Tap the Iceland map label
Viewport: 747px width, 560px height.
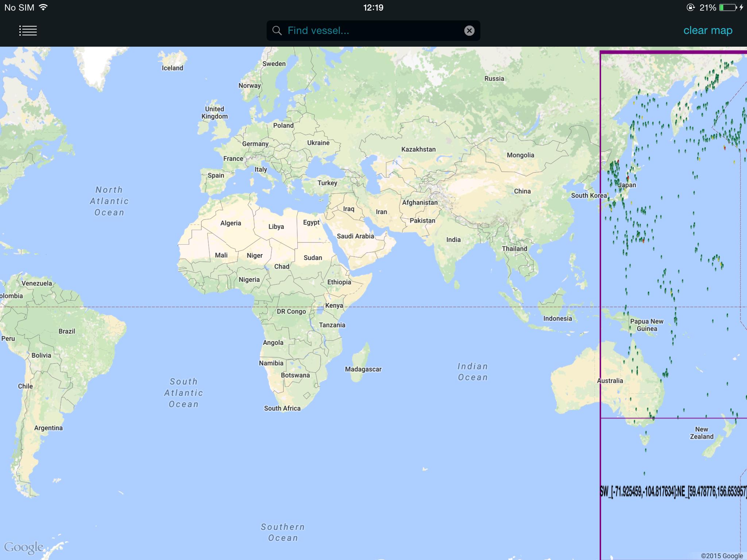tap(173, 68)
